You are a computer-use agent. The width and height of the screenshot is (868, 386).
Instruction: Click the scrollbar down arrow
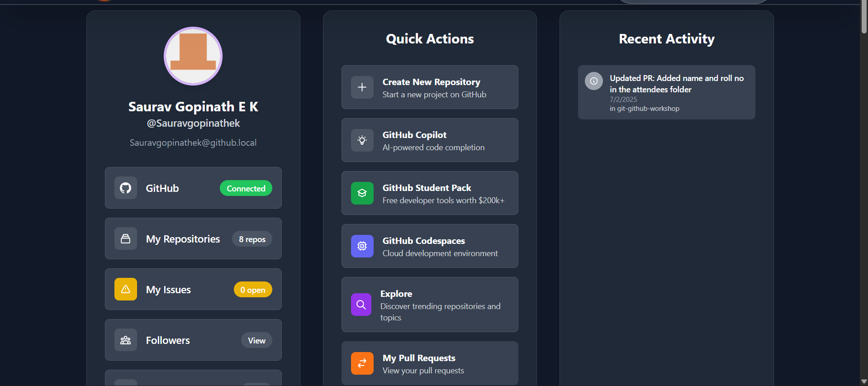click(x=864, y=381)
